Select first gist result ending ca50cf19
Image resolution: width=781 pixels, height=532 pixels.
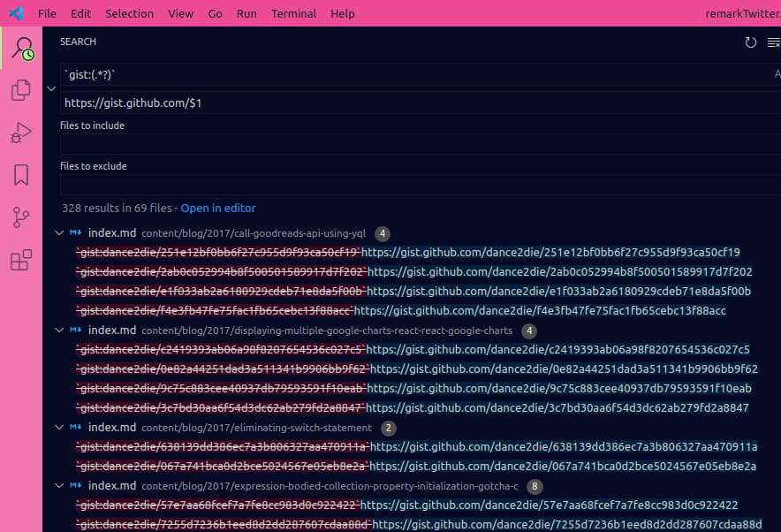tap(406, 253)
